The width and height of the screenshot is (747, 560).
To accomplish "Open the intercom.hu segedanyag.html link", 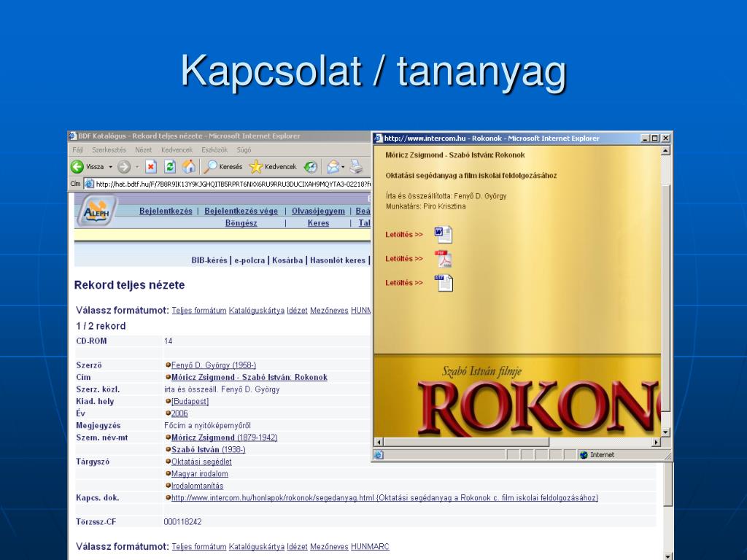I will (384, 497).
